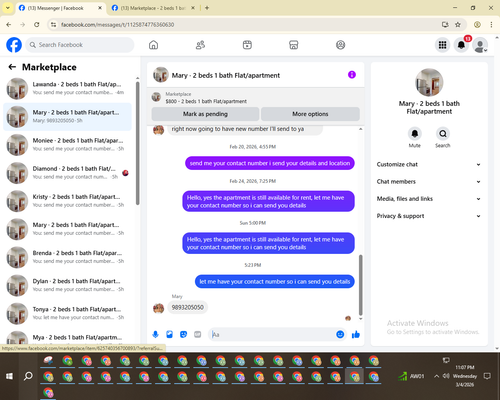Expand the Privacy & support section
This screenshot has width=500, height=400.
[x=429, y=216]
